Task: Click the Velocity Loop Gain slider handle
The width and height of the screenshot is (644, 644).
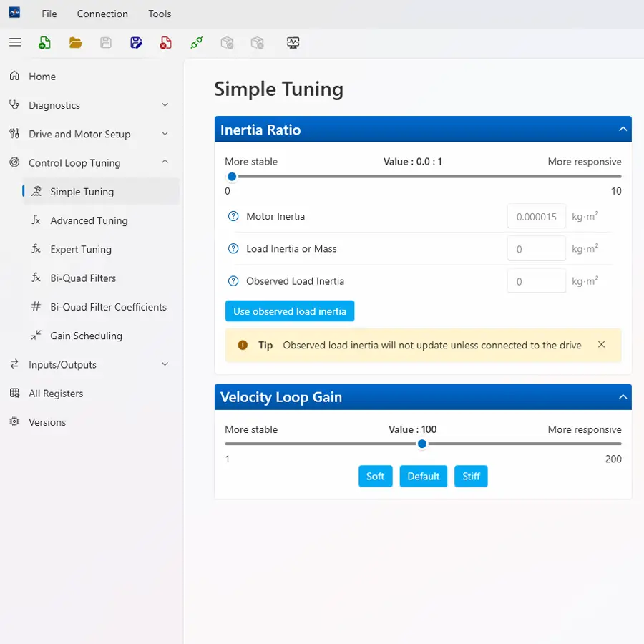Action: pyautogui.click(x=422, y=444)
